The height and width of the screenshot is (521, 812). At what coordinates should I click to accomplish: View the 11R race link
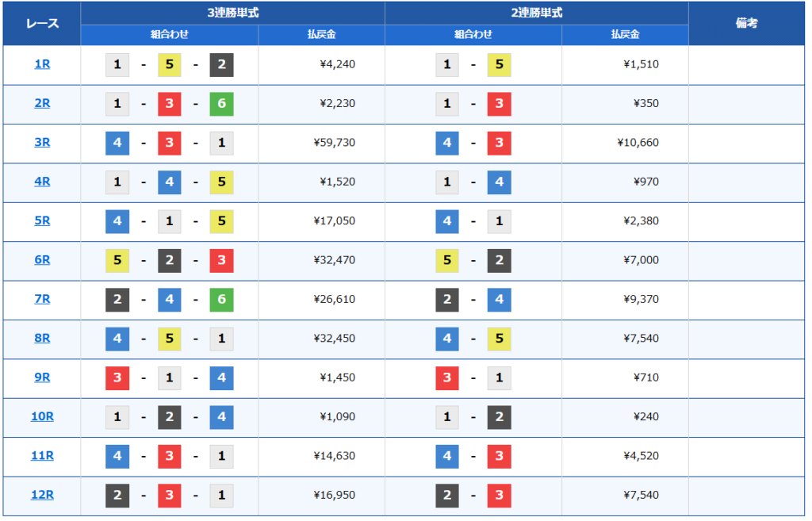tap(42, 456)
